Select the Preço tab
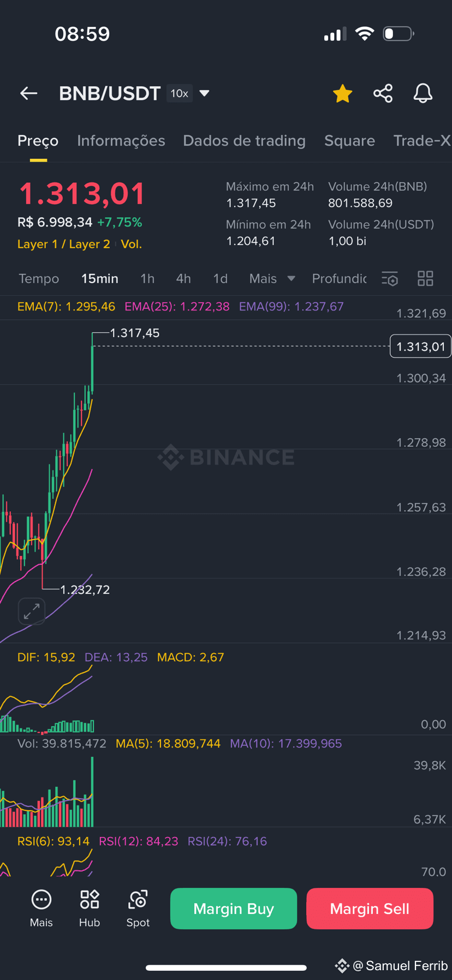The height and width of the screenshot is (980, 452). coord(38,141)
